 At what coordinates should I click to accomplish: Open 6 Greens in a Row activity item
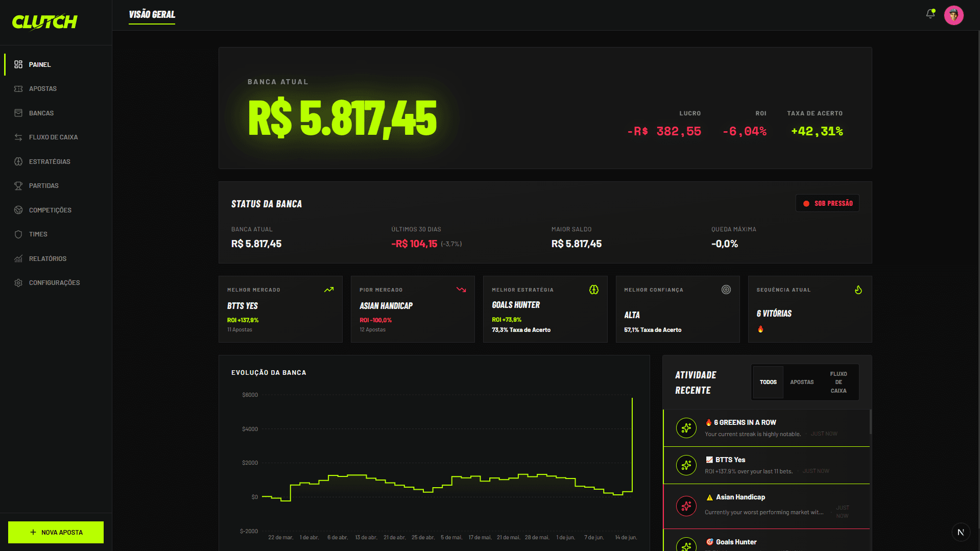[x=766, y=428]
